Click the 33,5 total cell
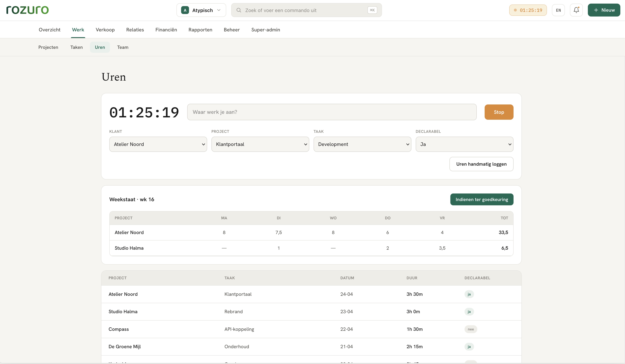Screen dimensions: 625x364 coord(503,232)
